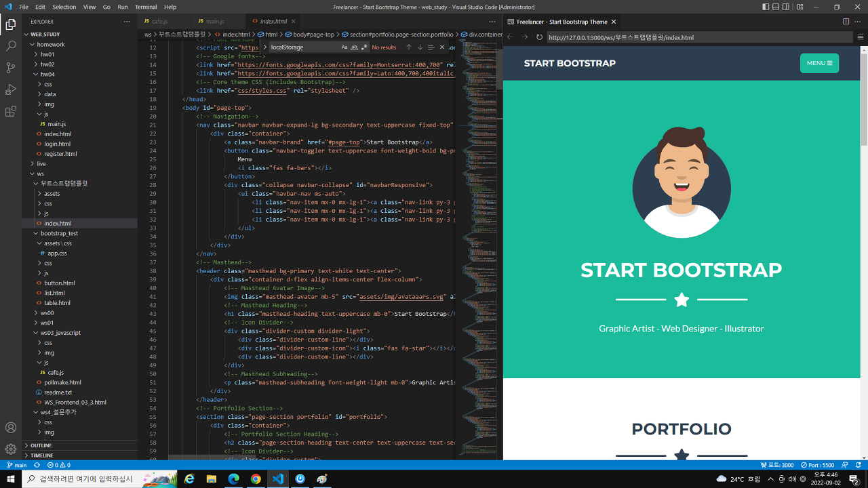
Task: Toggle Use Regular Expression in find widget
Action: click(364, 47)
